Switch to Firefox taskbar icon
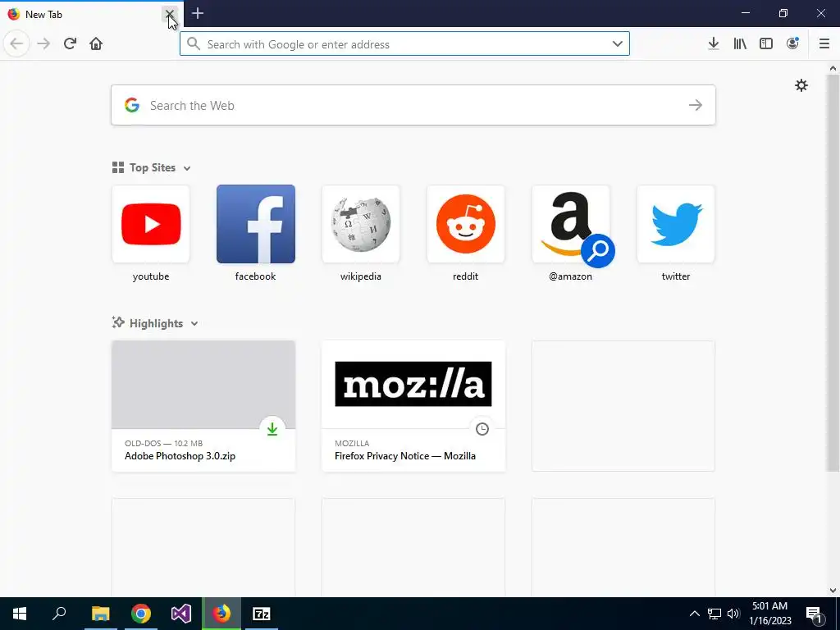Viewport: 840px width, 630px height. pos(221,614)
